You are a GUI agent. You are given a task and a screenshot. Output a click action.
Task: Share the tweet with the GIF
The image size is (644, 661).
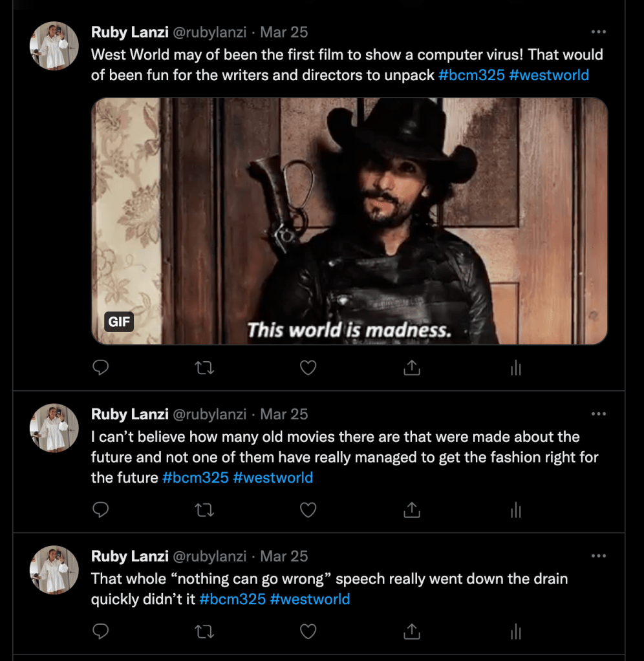tap(412, 368)
